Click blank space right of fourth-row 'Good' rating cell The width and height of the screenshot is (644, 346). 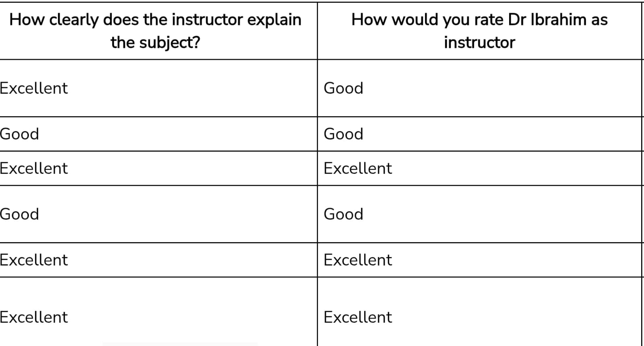point(503,214)
